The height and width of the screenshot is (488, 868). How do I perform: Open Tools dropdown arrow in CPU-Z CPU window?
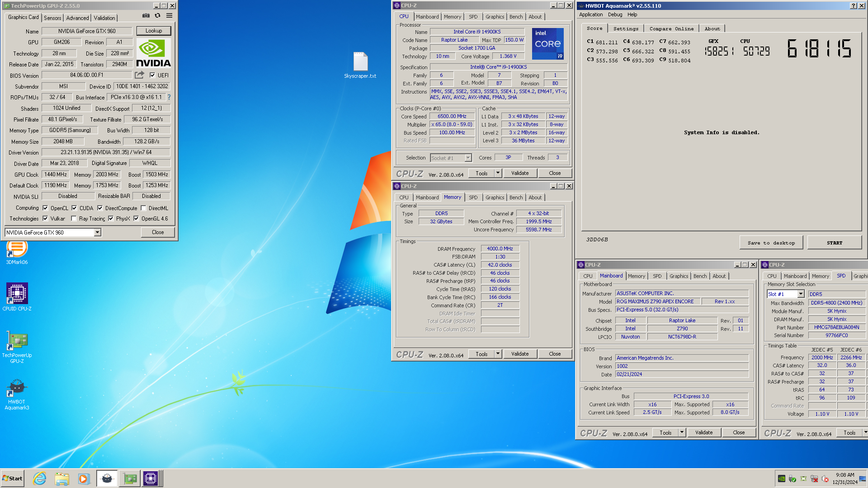click(x=498, y=173)
